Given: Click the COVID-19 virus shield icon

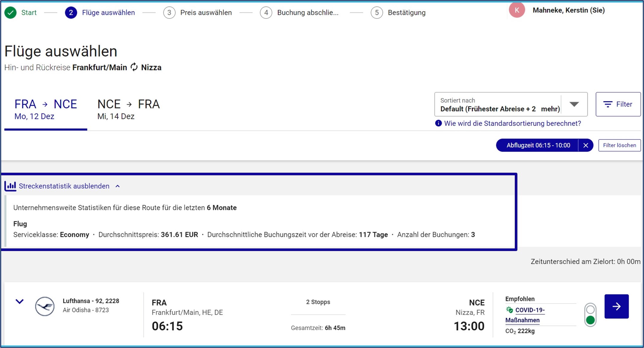Looking at the screenshot, I should [509, 310].
